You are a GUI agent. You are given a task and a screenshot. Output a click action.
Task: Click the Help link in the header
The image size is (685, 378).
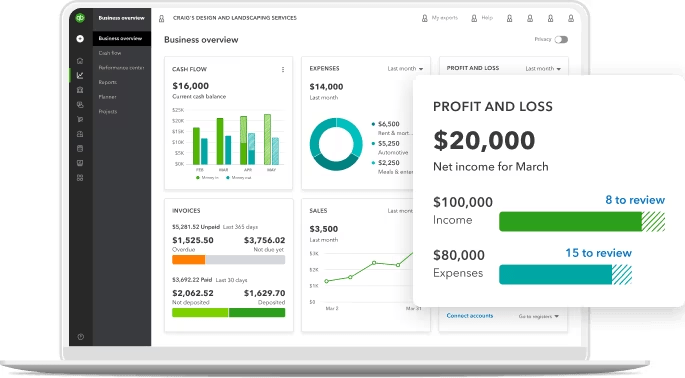(487, 18)
